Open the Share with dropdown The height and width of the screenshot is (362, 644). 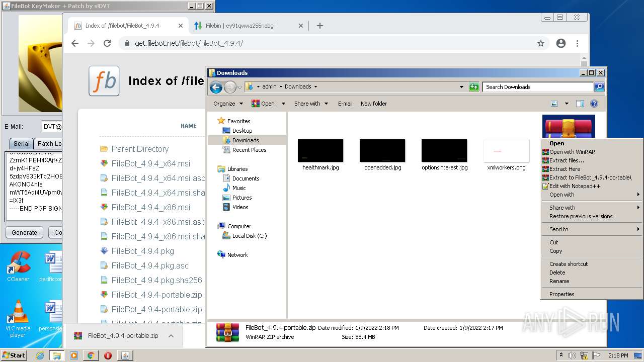(x=311, y=104)
